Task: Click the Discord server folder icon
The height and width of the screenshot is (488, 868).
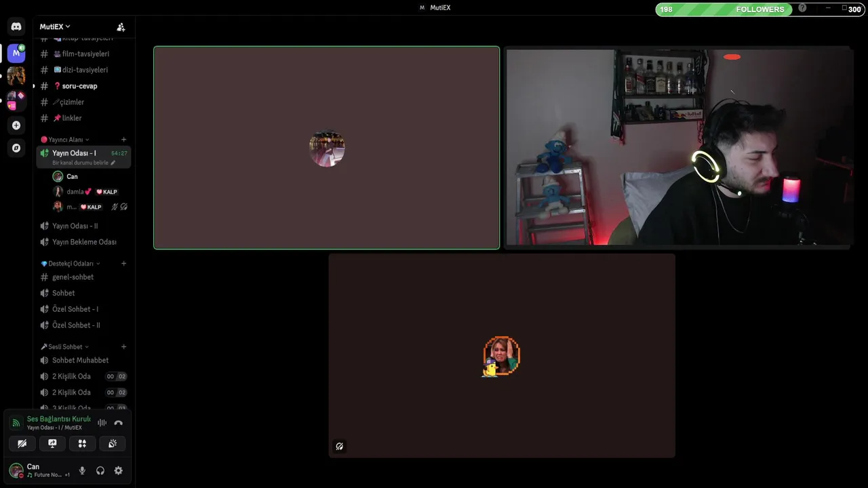Action: point(16,100)
